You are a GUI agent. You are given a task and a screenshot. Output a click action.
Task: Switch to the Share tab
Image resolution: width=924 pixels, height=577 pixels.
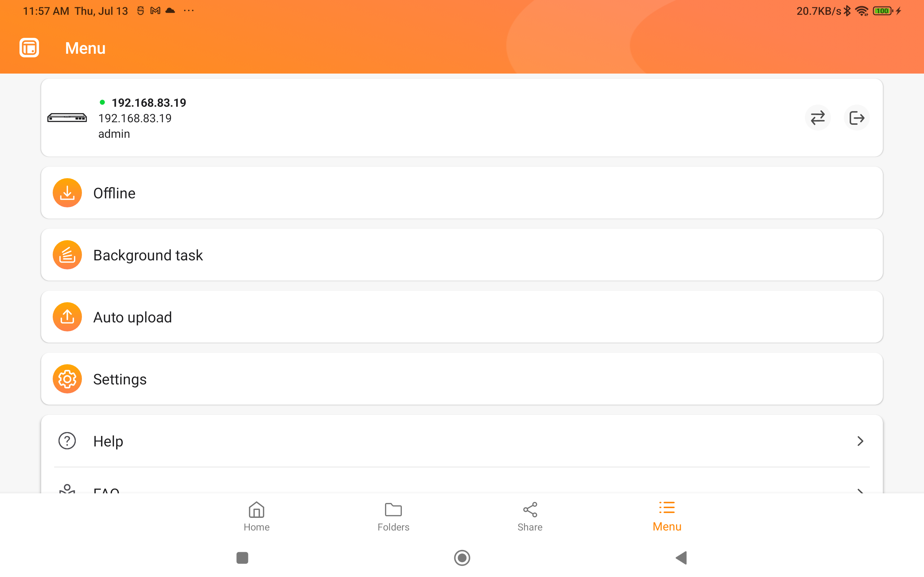pos(530,517)
